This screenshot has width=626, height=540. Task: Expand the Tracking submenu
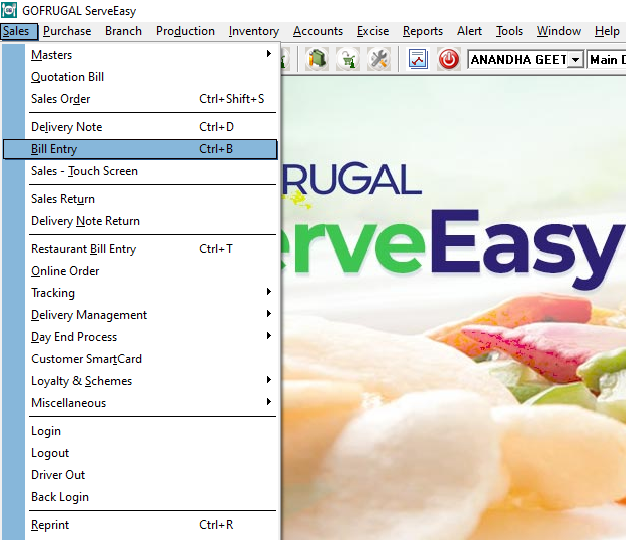pos(139,293)
